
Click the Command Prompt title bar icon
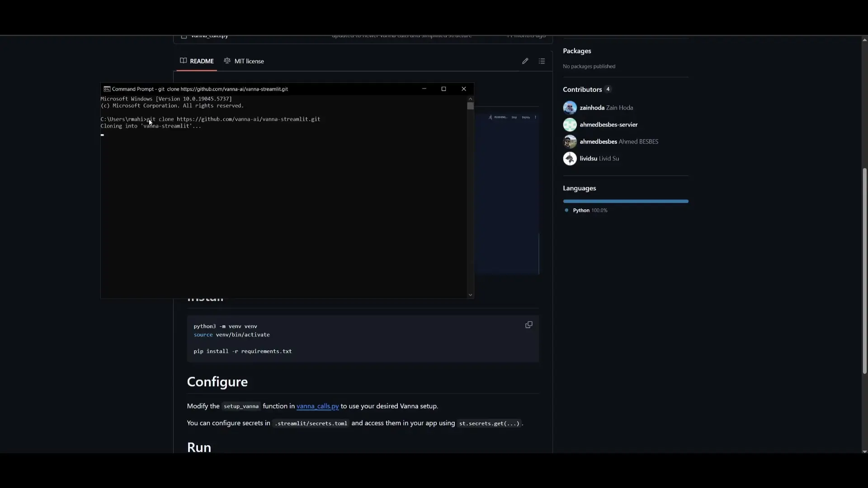coord(107,89)
